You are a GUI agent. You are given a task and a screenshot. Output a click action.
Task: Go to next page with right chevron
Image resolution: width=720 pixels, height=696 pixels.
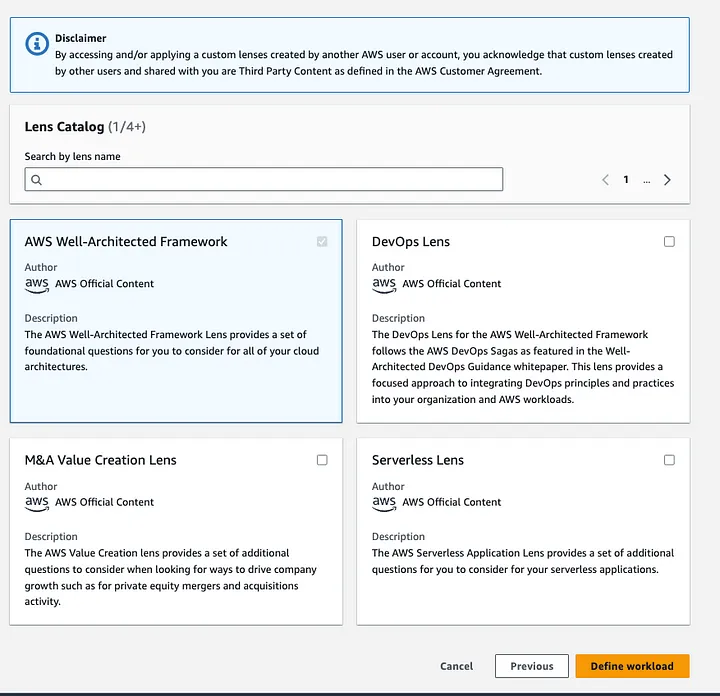[667, 180]
